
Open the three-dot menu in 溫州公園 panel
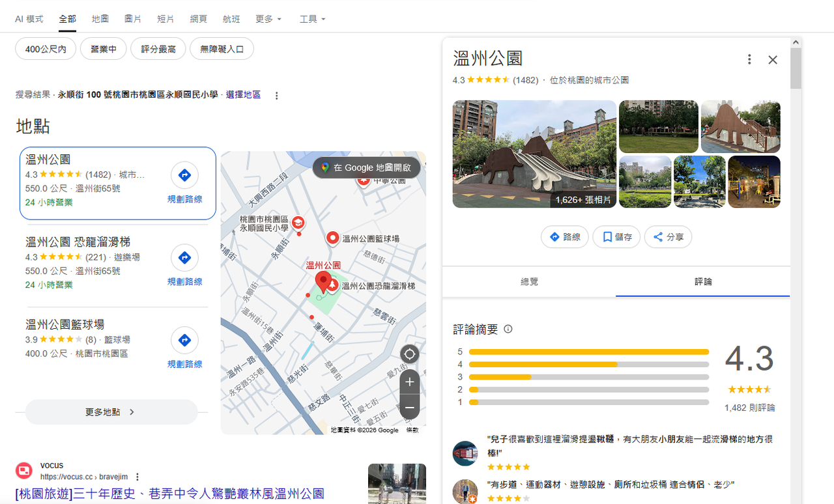[x=749, y=59]
